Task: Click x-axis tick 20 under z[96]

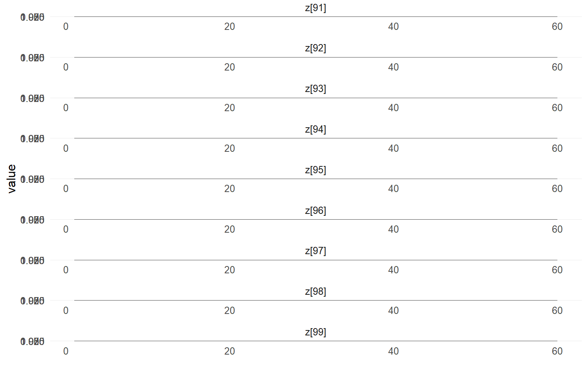Action: coord(230,230)
